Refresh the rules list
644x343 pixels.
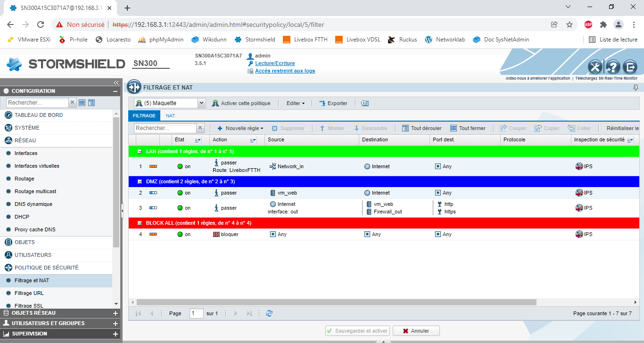point(269,313)
